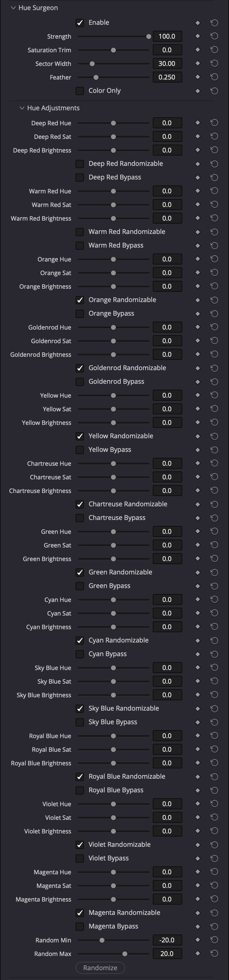The height and width of the screenshot is (980, 229).
Task: Check the Deep Red Bypass option
Action: point(80,177)
